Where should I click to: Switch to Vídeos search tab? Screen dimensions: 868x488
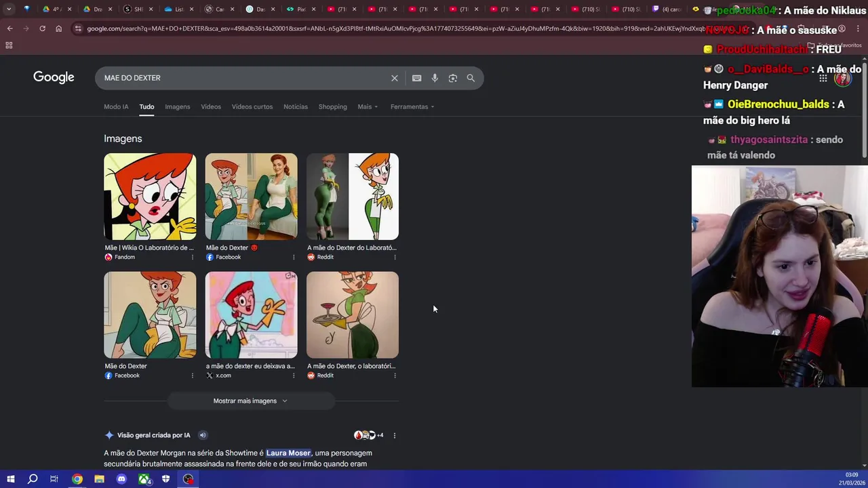tap(211, 106)
